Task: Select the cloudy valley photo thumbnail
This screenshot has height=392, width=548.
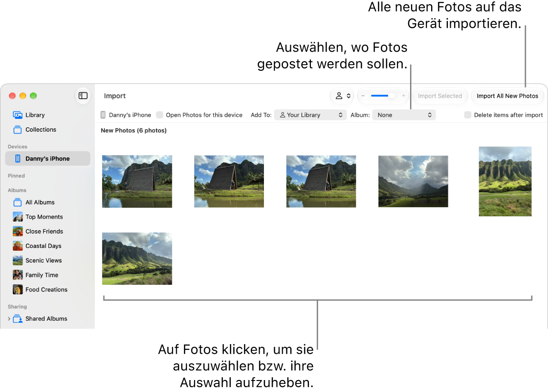Action: coord(413,181)
